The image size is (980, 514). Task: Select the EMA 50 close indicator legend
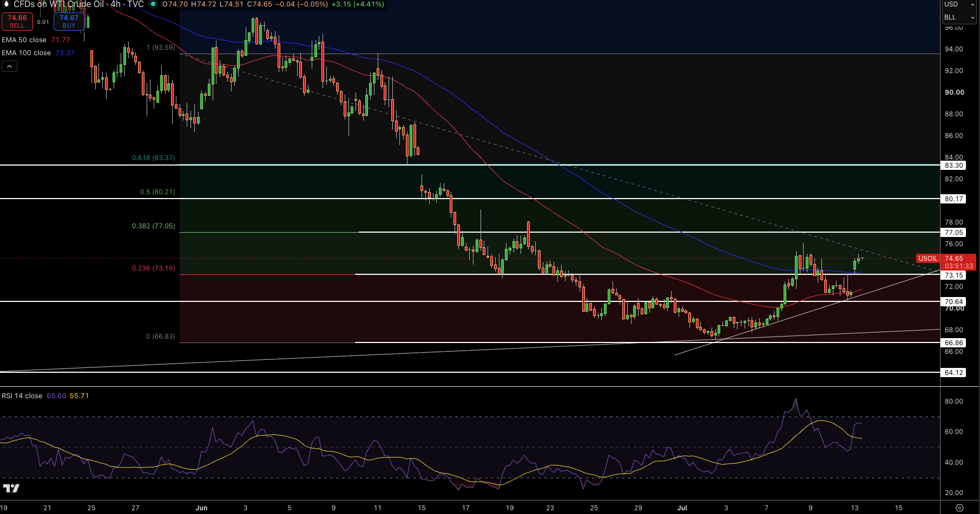click(24, 40)
